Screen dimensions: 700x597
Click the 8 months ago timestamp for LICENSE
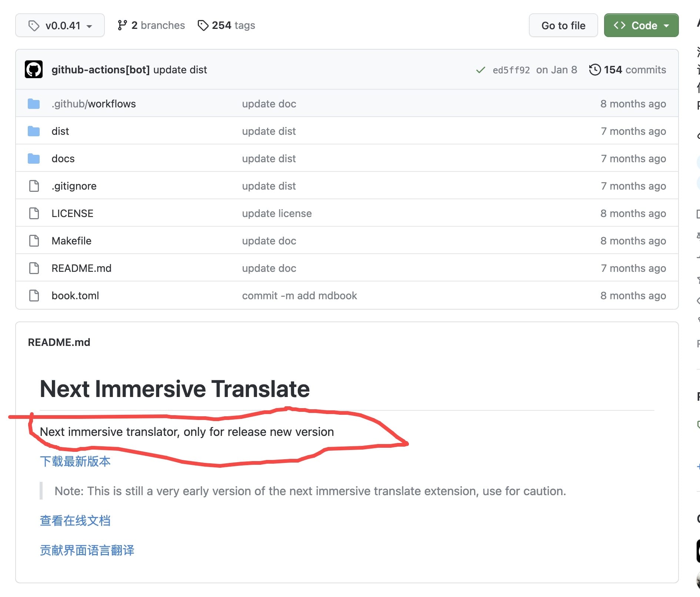pos(633,213)
